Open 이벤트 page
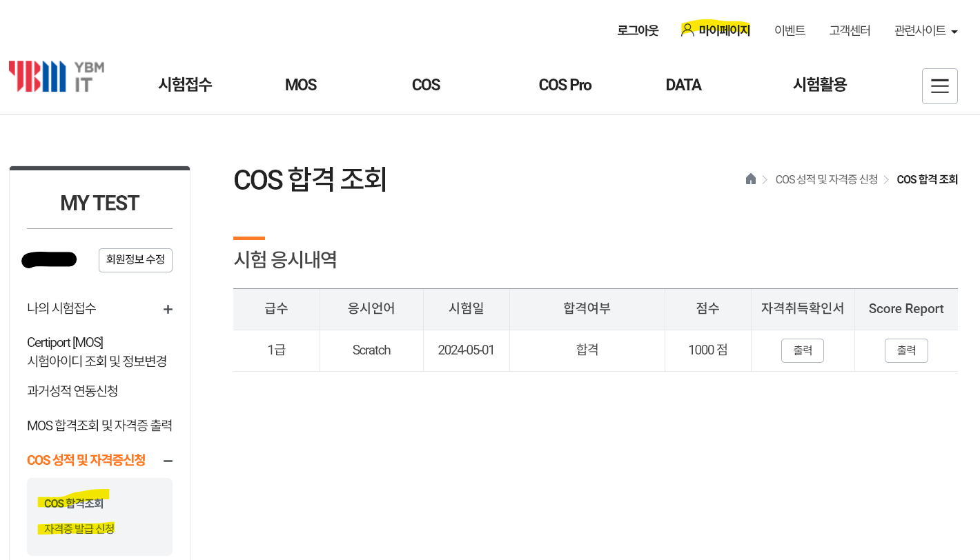Viewport: 980px width, 560px height. [790, 30]
